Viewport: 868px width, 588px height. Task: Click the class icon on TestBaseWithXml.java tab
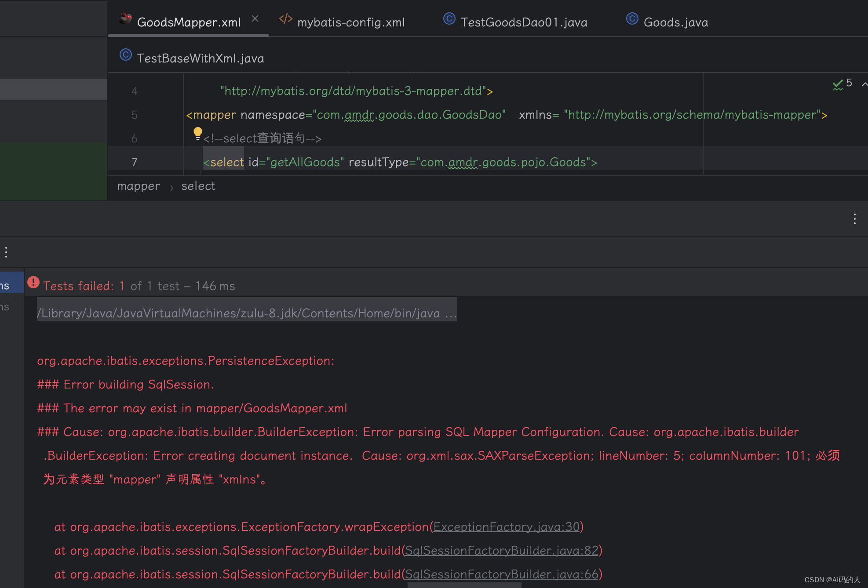[x=125, y=55]
